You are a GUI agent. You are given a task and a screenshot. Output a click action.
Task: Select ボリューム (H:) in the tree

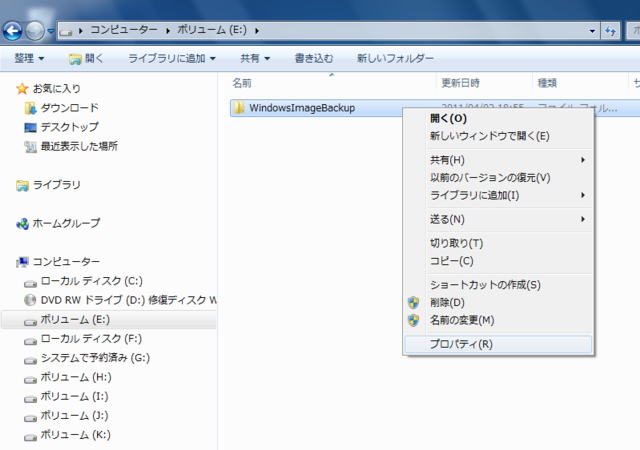tap(76, 377)
